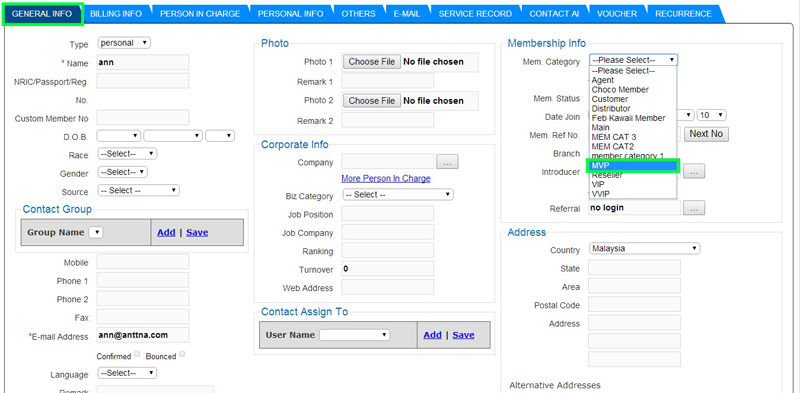
Task: Open the Group Name dropdown
Action: (x=96, y=232)
